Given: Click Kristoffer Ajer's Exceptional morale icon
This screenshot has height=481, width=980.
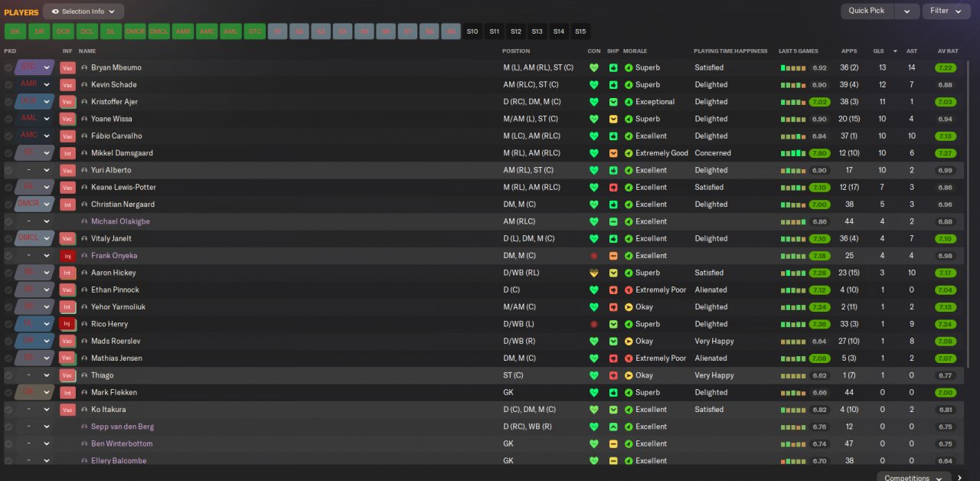Looking at the screenshot, I should (x=629, y=102).
